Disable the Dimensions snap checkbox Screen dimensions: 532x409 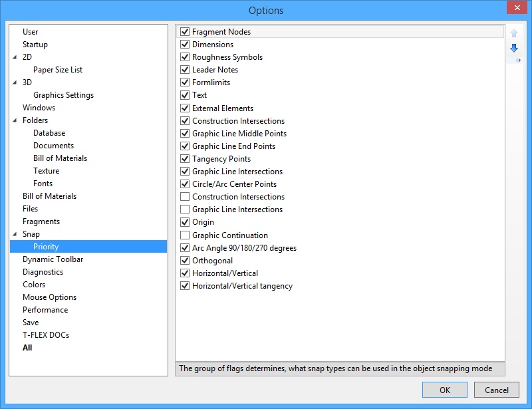tap(186, 44)
